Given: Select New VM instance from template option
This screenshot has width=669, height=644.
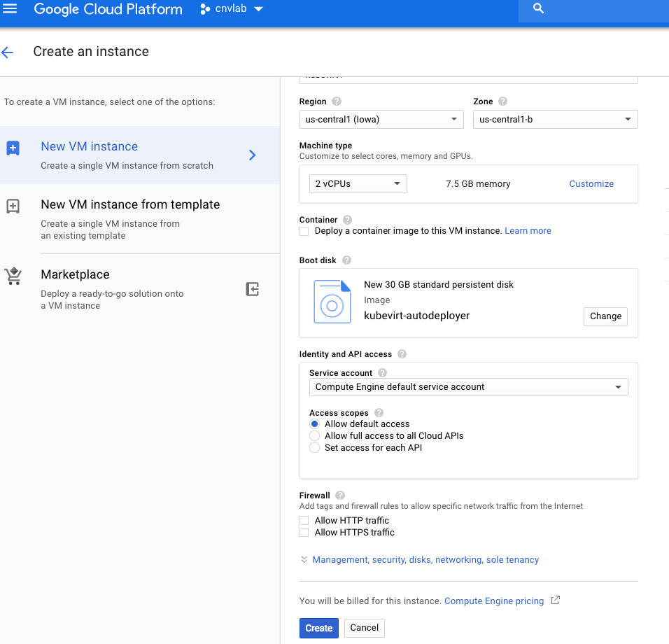Looking at the screenshot, I should (x=130, y=205).
